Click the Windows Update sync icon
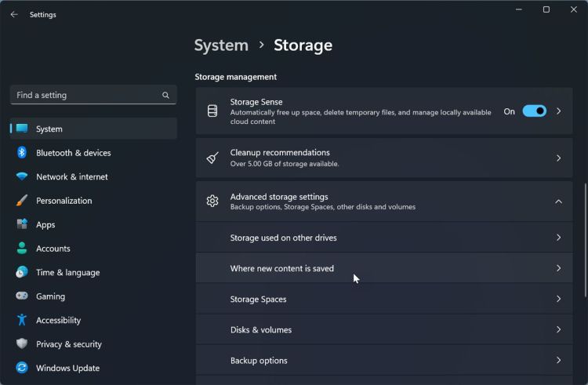 click(22, 368)
